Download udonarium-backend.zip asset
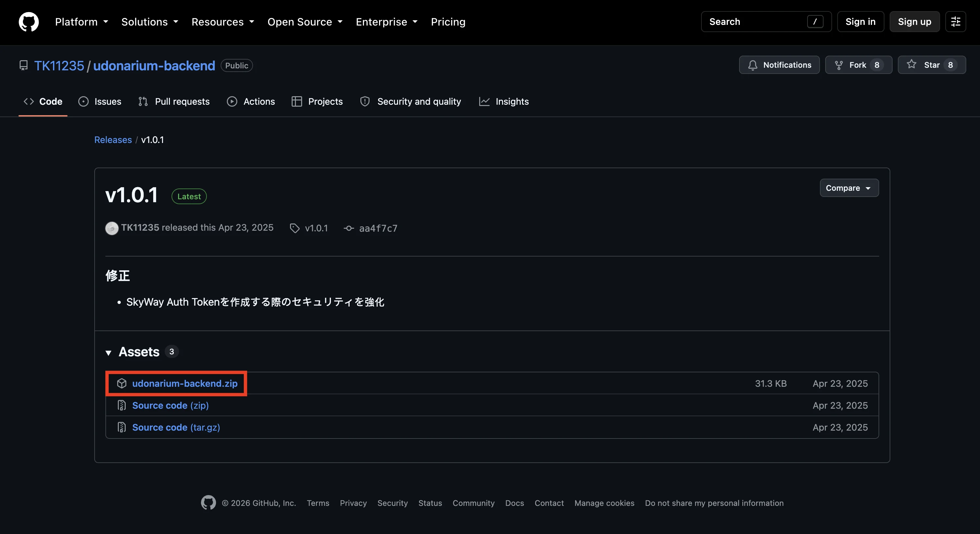980x534 pixels. coord(185,383)
